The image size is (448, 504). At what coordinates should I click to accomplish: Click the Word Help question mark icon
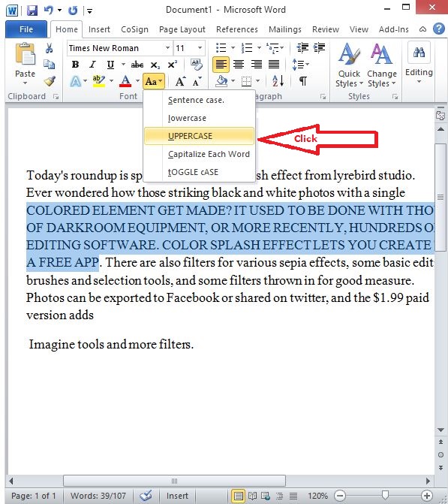click(438, 29)
